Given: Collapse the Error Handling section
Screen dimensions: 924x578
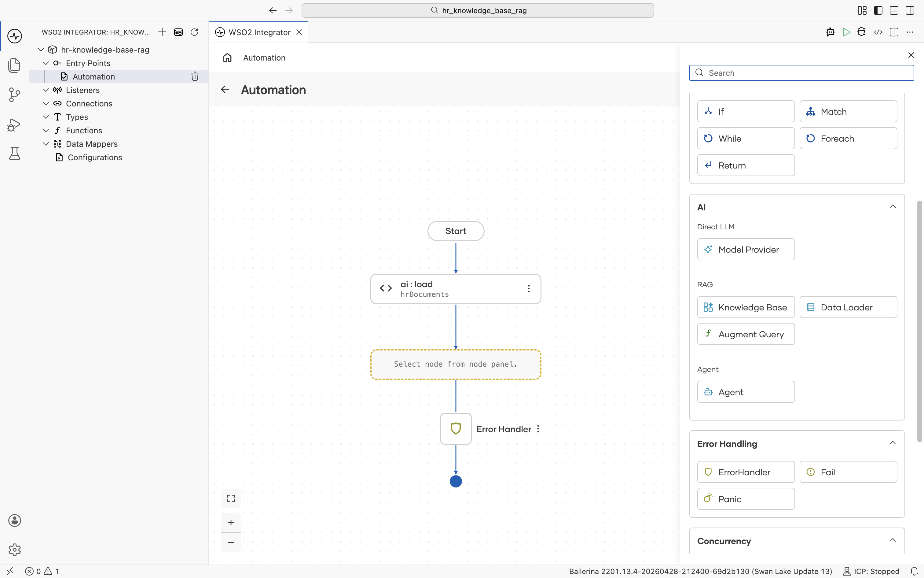Looking at the screenshot, I should (893, 443).
